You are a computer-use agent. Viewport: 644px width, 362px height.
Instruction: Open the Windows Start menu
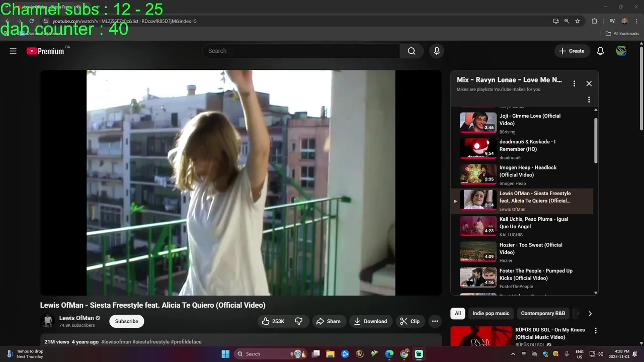click(225, 354)
